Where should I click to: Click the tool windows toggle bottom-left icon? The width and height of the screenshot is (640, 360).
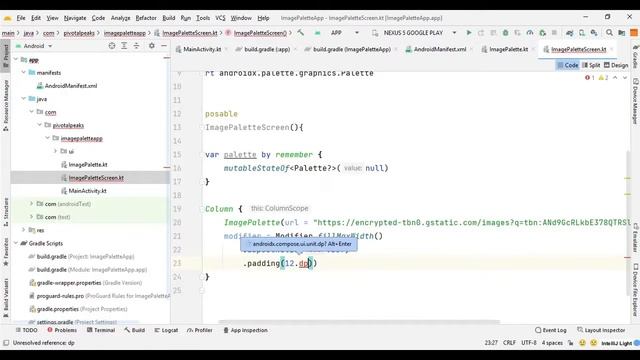6,343
